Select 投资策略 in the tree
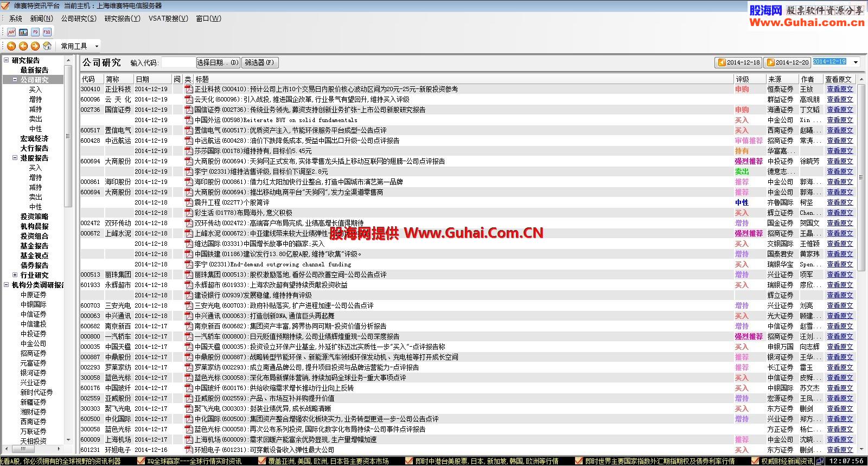This screenshot has width=868, height=466. [x=34, y=216]
